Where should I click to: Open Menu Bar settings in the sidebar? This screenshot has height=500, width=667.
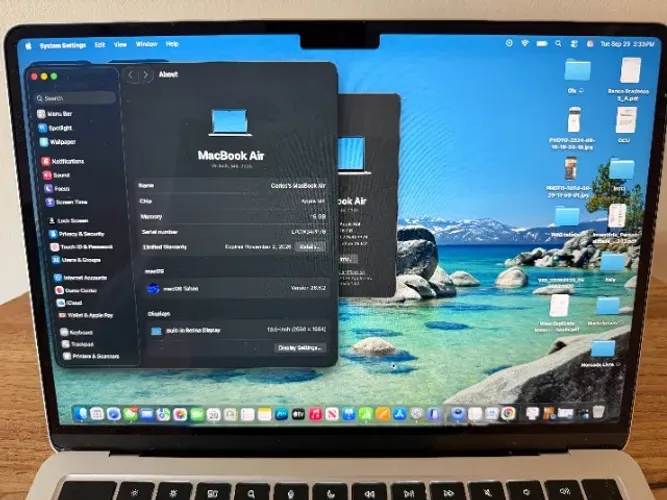[x=55, y=114]
